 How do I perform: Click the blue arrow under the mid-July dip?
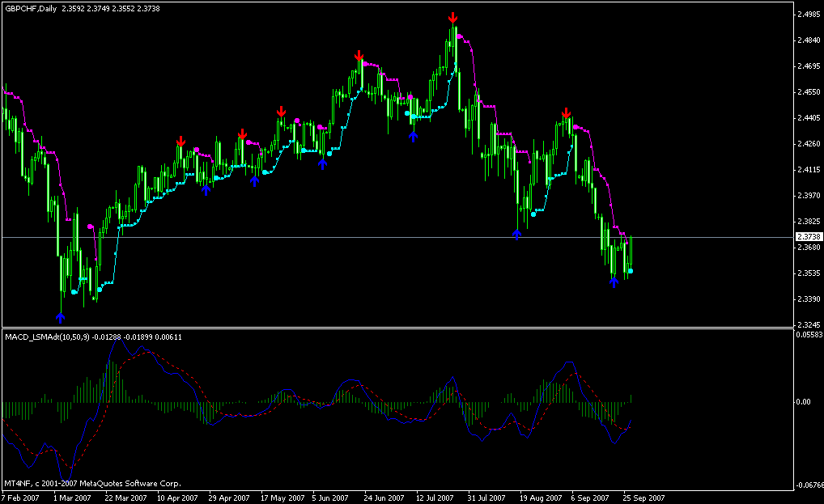tap(414, 136)
